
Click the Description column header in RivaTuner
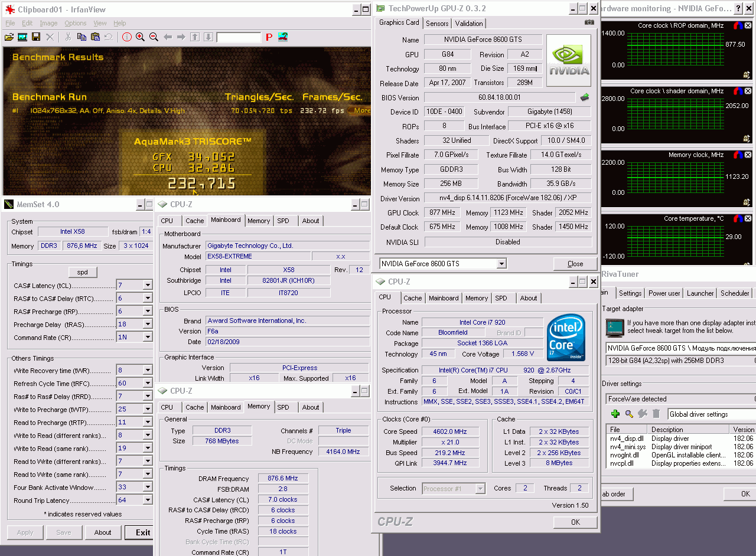tap(689, 430)
